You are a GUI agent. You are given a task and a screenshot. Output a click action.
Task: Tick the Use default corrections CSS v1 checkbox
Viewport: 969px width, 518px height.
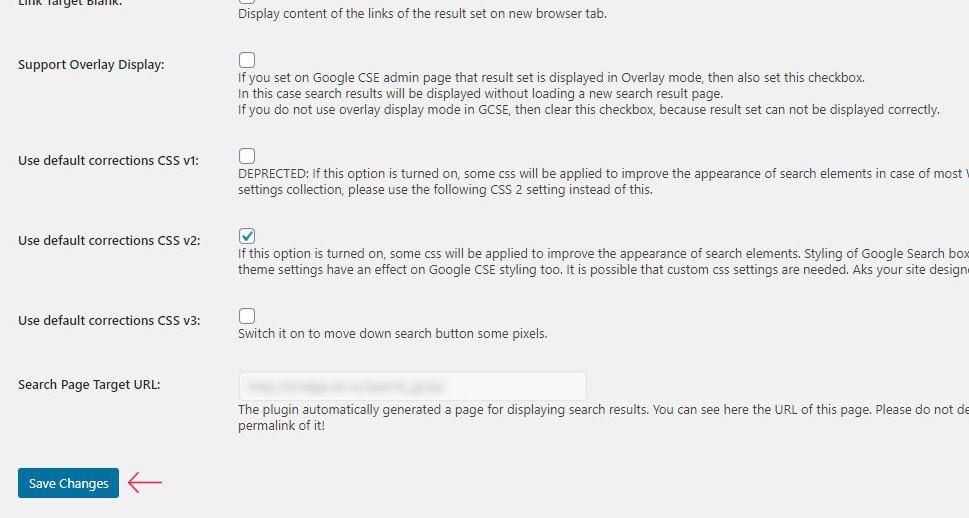click(x=247, y=156)
